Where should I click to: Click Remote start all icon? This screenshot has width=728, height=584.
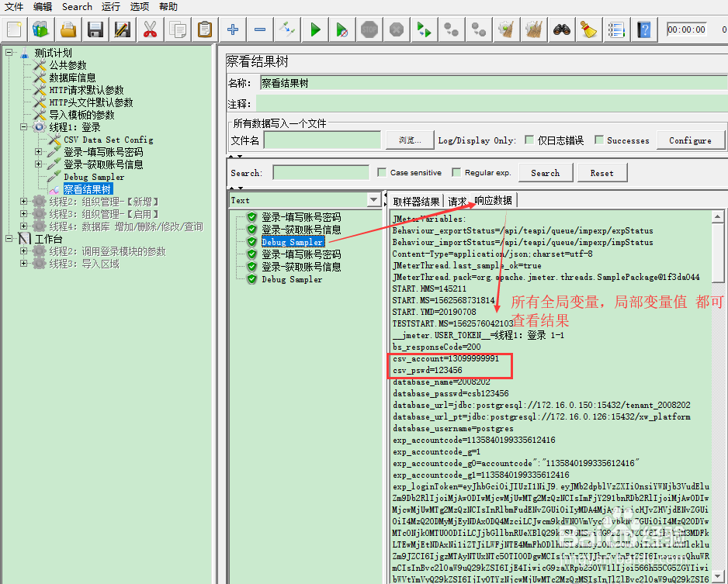point(424,29)
